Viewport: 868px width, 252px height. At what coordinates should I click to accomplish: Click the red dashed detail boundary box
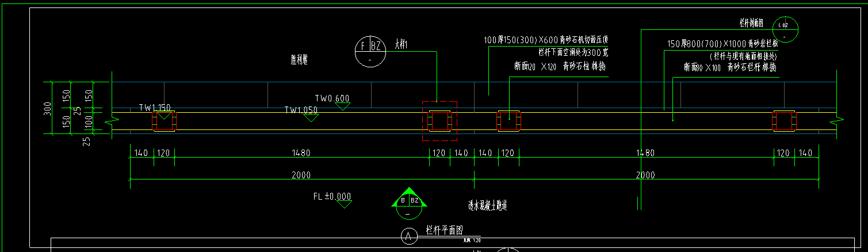pyautogui.click(x=440, y=121)
